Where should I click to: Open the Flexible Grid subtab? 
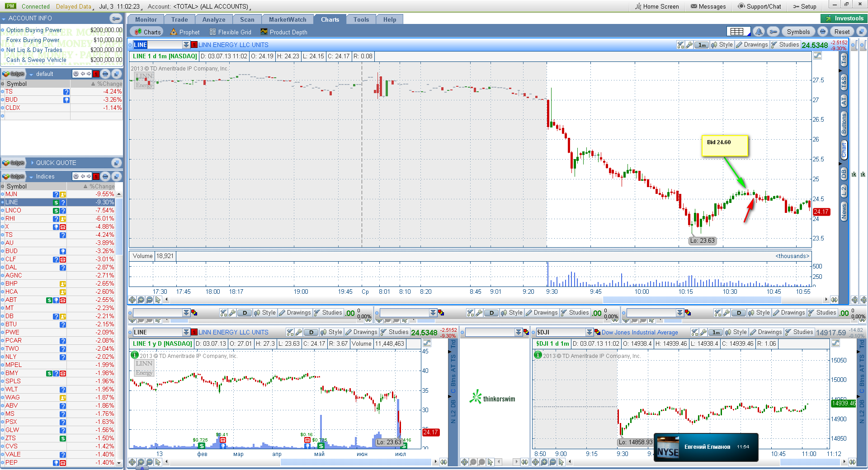(x=230, y=32)
